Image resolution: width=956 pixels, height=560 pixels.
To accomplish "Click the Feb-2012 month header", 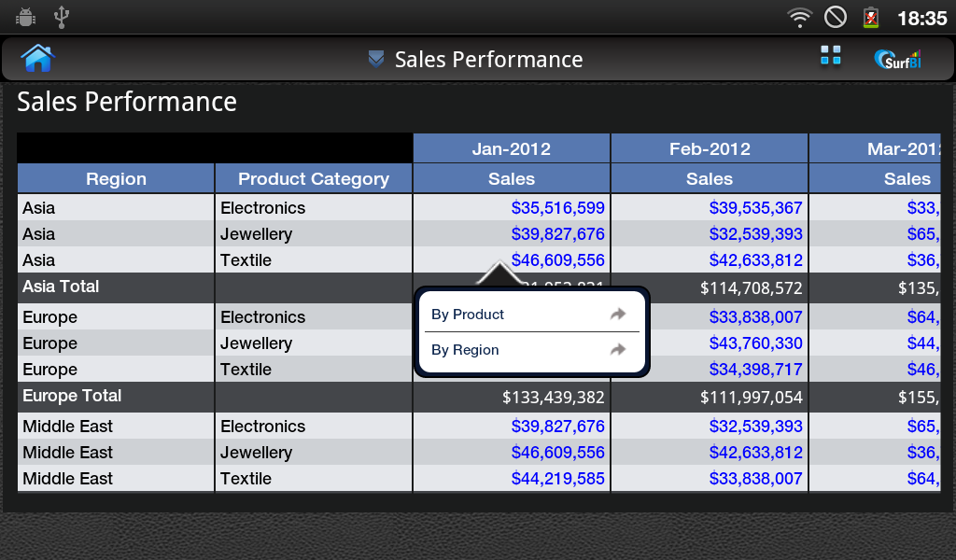I will tap(710, 148).
